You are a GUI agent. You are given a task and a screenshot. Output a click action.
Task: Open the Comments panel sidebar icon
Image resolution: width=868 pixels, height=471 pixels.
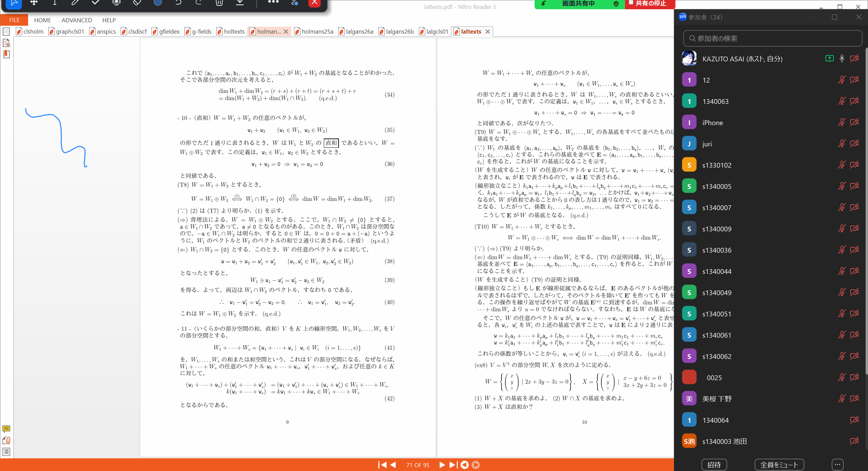pyautogui.click(x=6, y=429)
